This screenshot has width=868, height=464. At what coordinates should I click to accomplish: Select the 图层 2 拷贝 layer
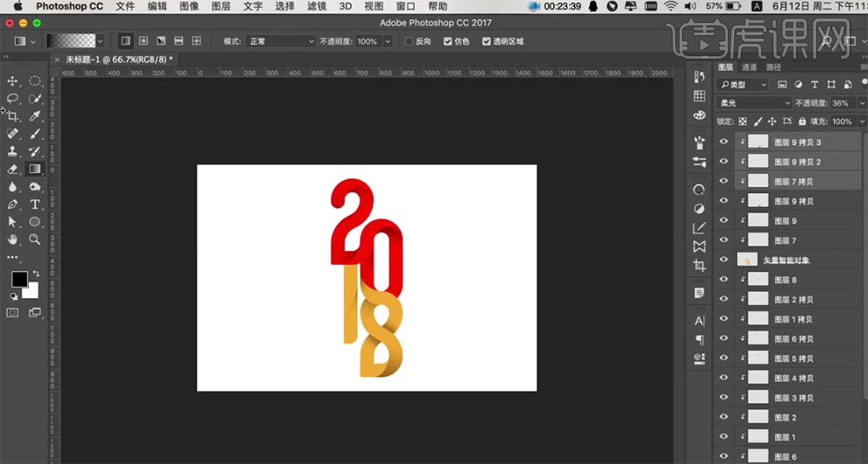[x=793, y=300]
